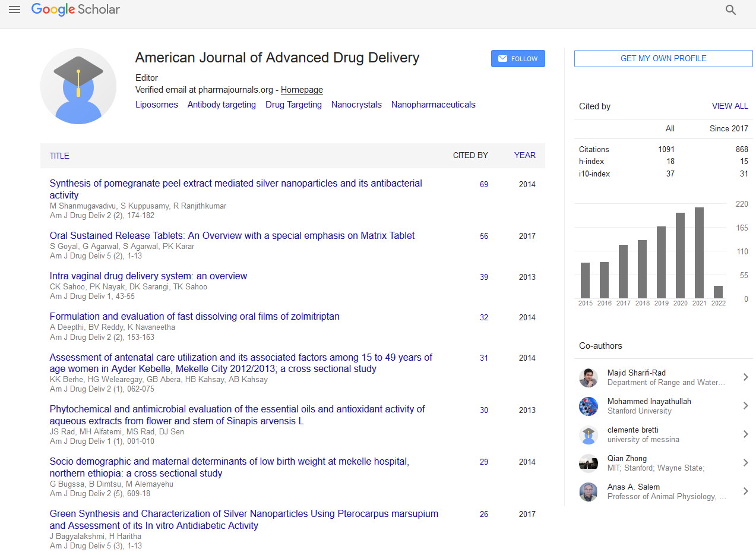Click the search magnifier icon
Image resolution: width=756 pixels, height=555 pixels.
731,10
